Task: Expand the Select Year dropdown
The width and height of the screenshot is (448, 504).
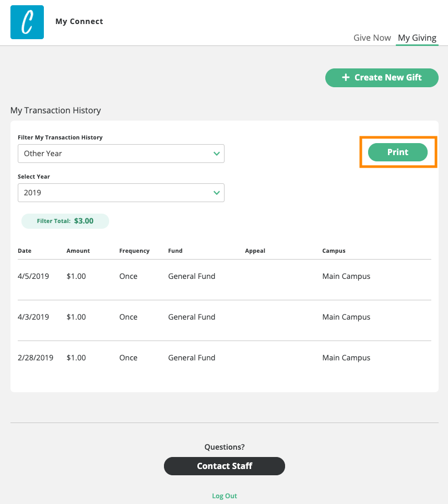Action: [x=121, y=193]
